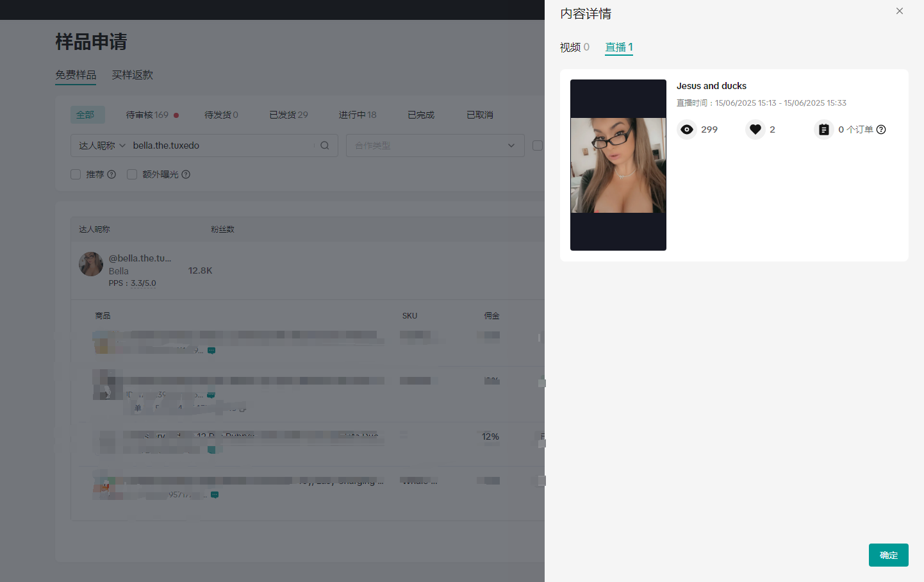The width and height of the screenshot is (924, 582).
Task: Switch to the 视频 0 tab
Action: [574, 47]
